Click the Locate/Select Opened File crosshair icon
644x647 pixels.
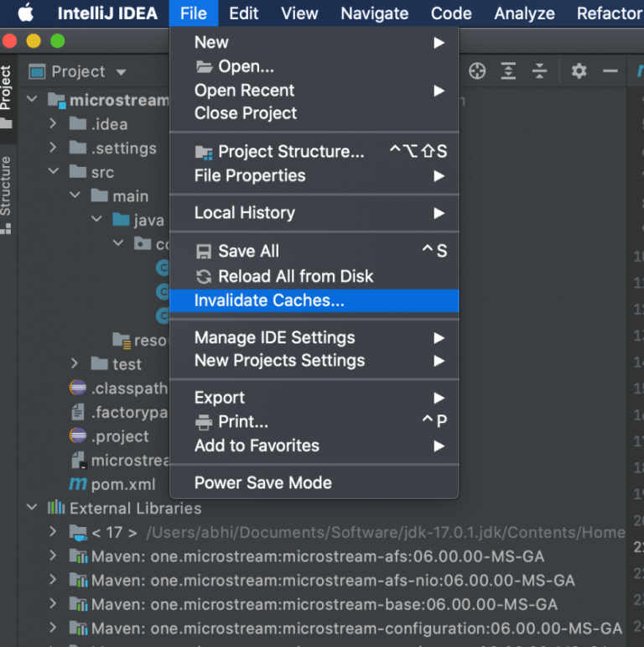pyautogui.click(x=477, y=71)
